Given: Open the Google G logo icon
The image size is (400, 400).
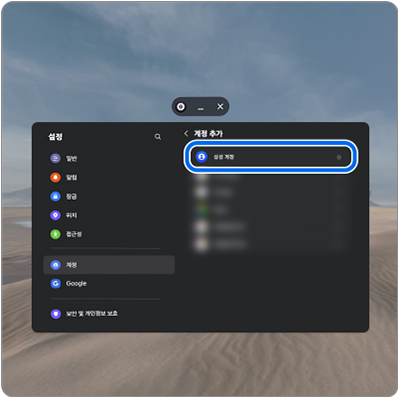Looking at the screenshot, I should (x=55, y=284).
